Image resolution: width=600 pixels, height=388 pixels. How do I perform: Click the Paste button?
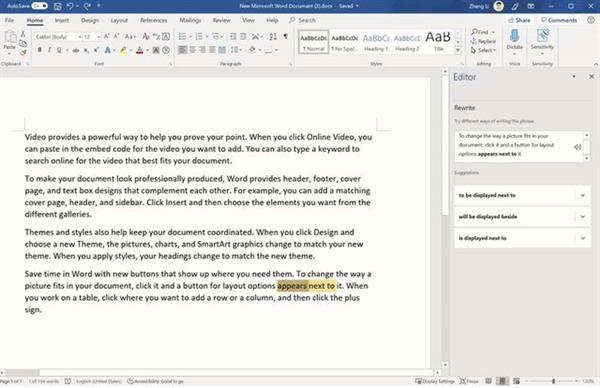(10, 41)
